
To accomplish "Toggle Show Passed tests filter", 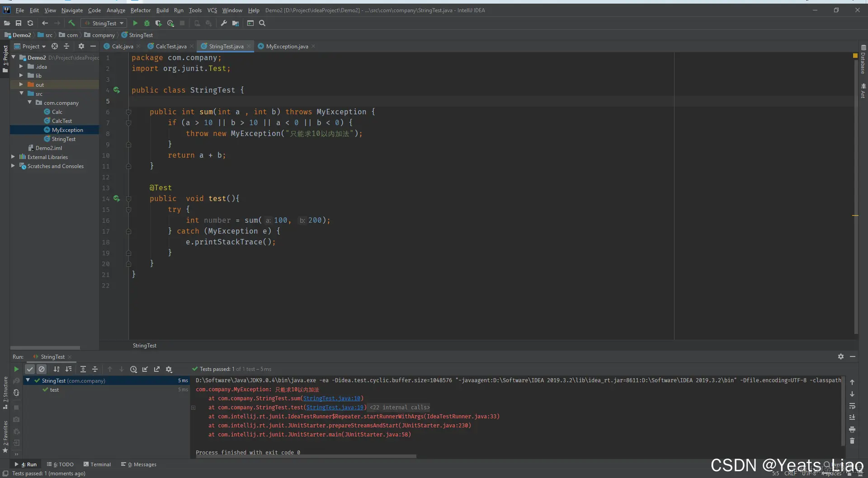I will (30, 369).
